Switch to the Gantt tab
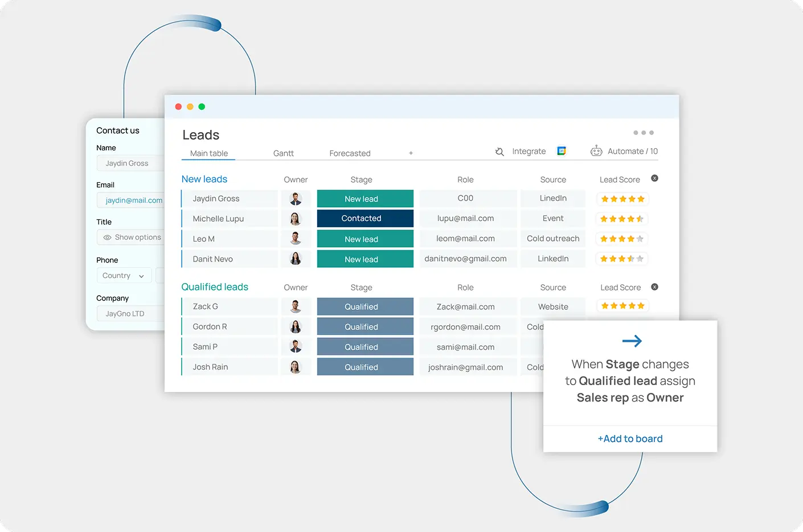This screenshot has width=803, height=532. 284,153
